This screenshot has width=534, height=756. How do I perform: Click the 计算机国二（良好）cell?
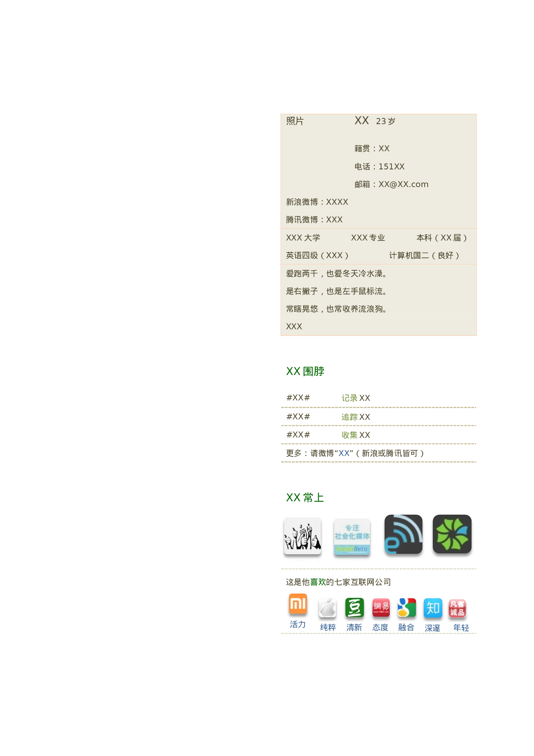425,255
